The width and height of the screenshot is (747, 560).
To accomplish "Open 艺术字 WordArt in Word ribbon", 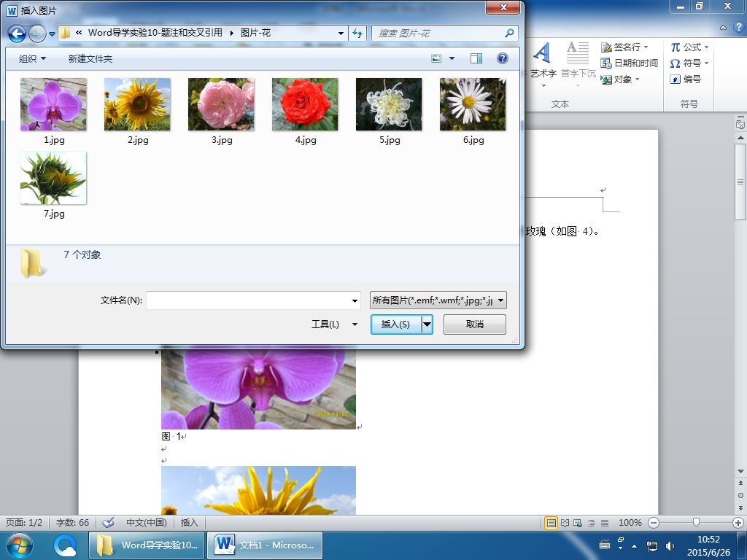I will 543,64.
